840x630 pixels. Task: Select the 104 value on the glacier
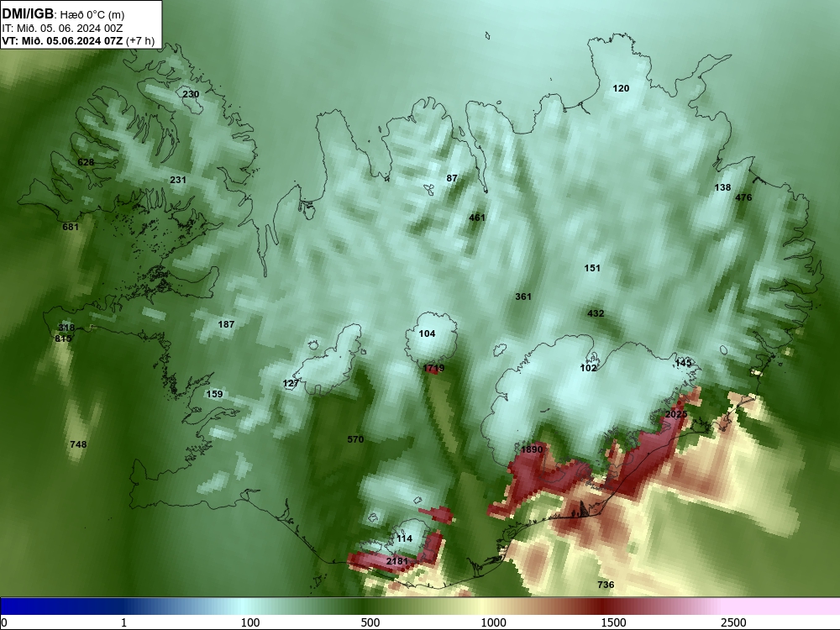pos(427,333)
